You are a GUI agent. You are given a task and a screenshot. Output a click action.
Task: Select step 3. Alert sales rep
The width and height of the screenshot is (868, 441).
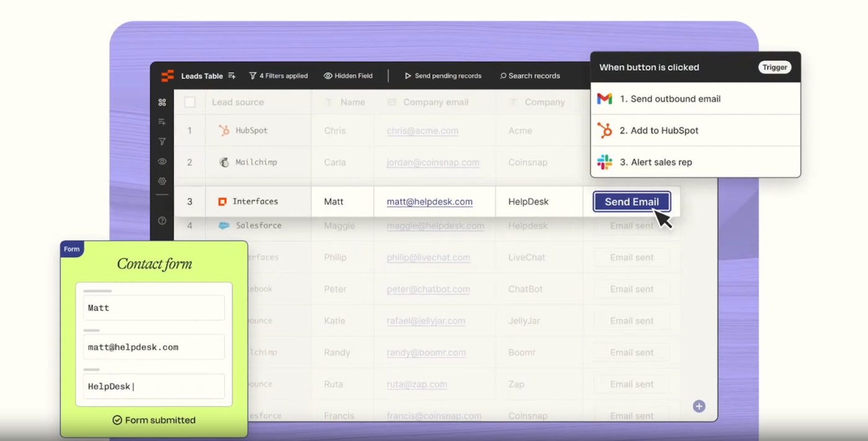(x=696, y=162)
